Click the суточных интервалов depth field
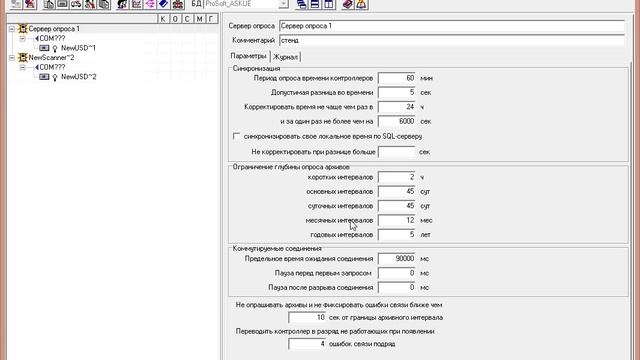Image resolution: width=640 pixels, height=360 pixels. coord(396,206)
